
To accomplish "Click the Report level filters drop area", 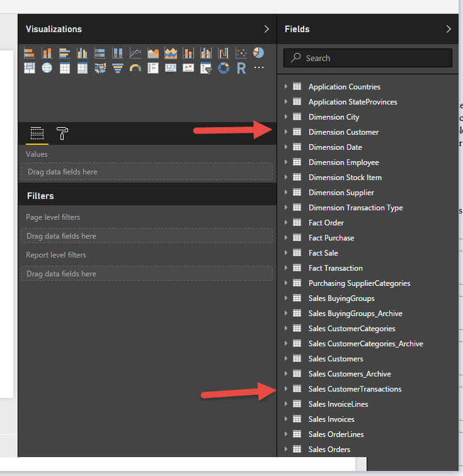I will tap(146, 273).
